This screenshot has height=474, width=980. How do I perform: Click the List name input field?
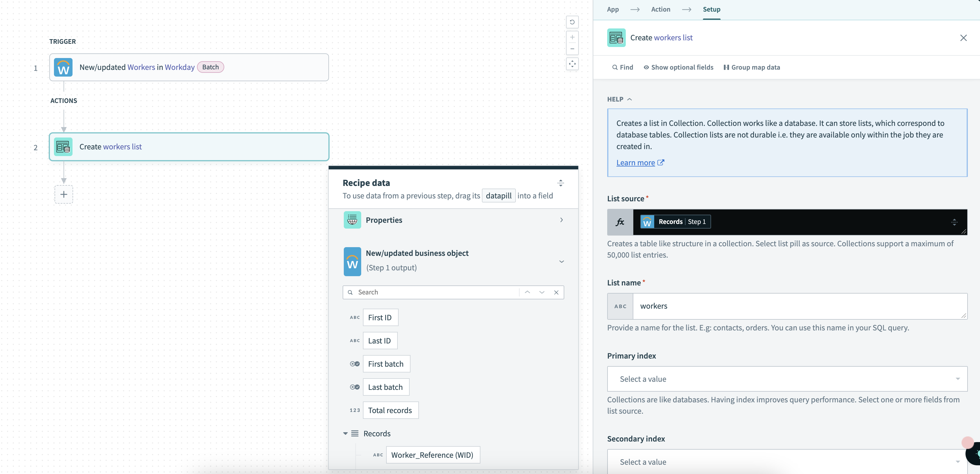[x=799, y=306]
